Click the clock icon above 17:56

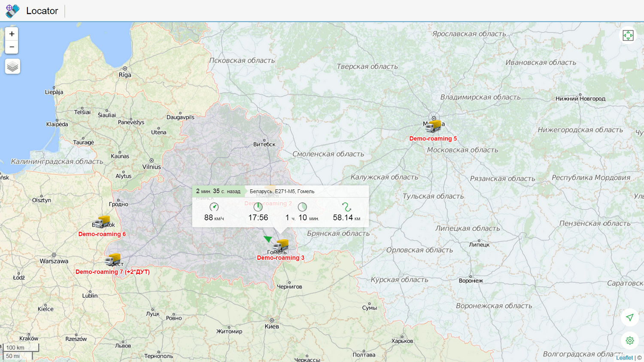click(x=258, y=207)
